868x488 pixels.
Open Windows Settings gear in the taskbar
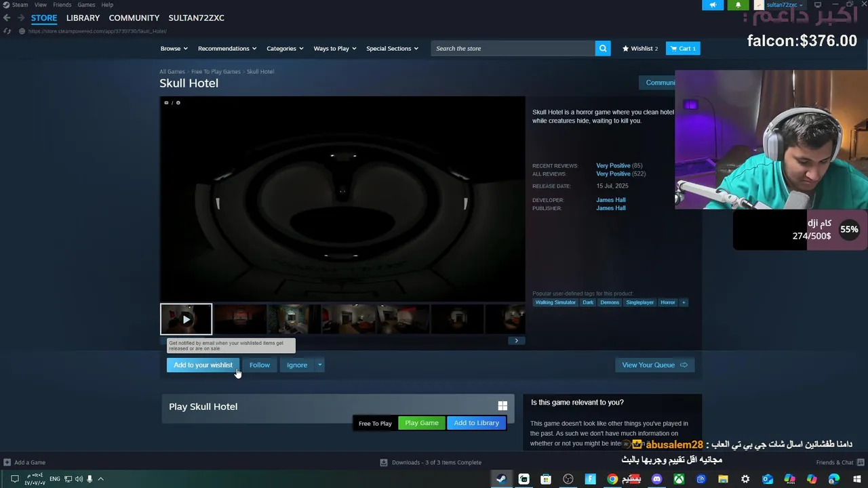tap(745, 479)
